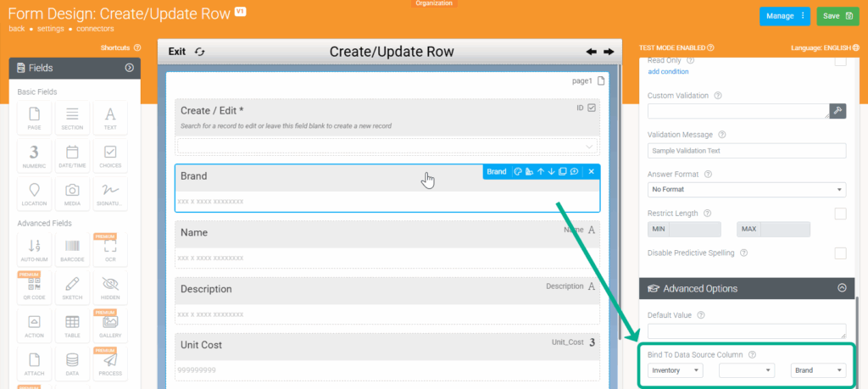
Task: Exit the form preview
Action: (177, 52)
